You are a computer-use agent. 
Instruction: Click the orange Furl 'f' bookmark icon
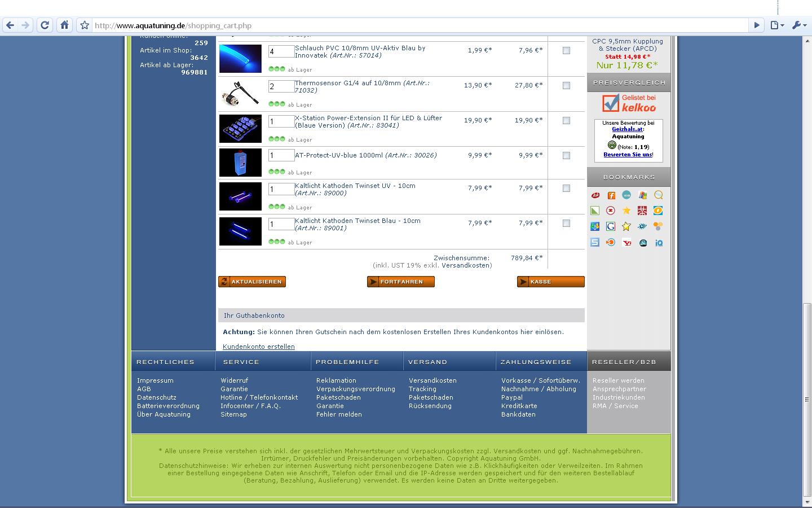coord(611,195)
